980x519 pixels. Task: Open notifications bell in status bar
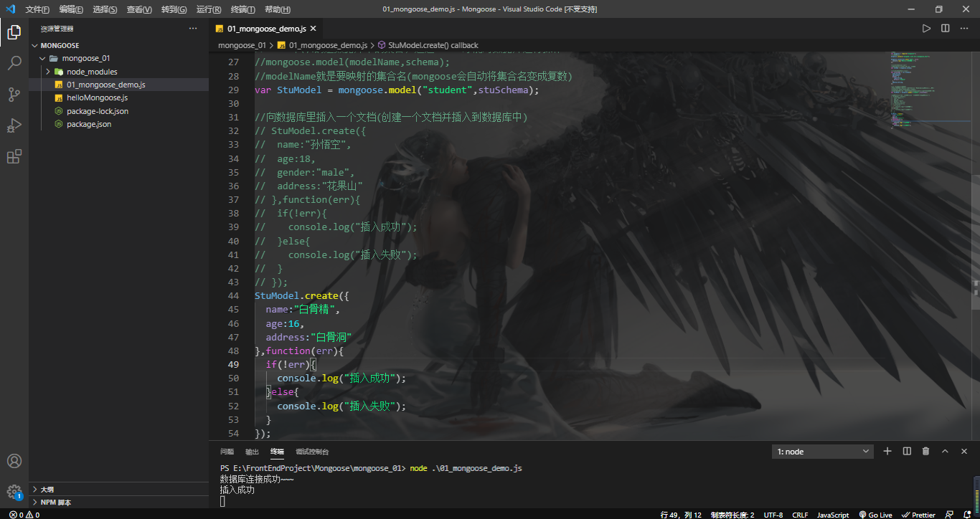968,515
